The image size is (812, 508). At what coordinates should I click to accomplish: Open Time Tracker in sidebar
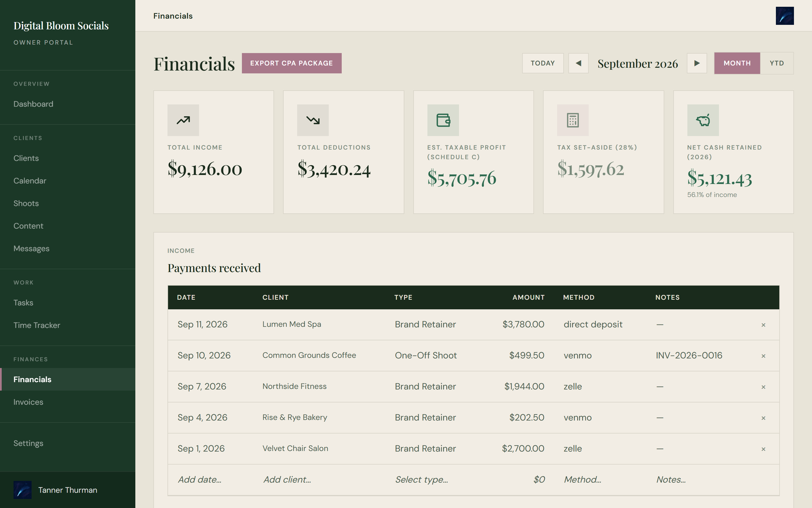coord(68,325)
